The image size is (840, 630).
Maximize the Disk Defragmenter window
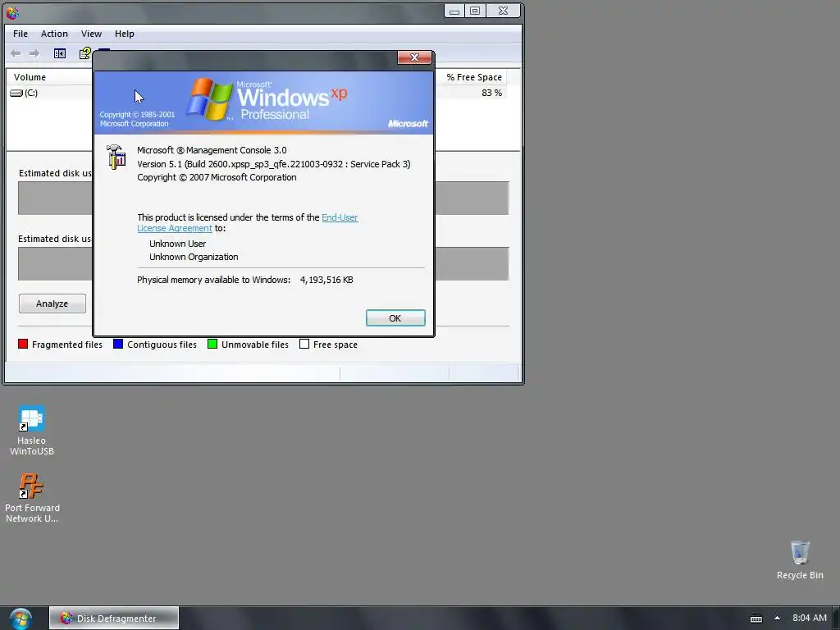[475, 11]
